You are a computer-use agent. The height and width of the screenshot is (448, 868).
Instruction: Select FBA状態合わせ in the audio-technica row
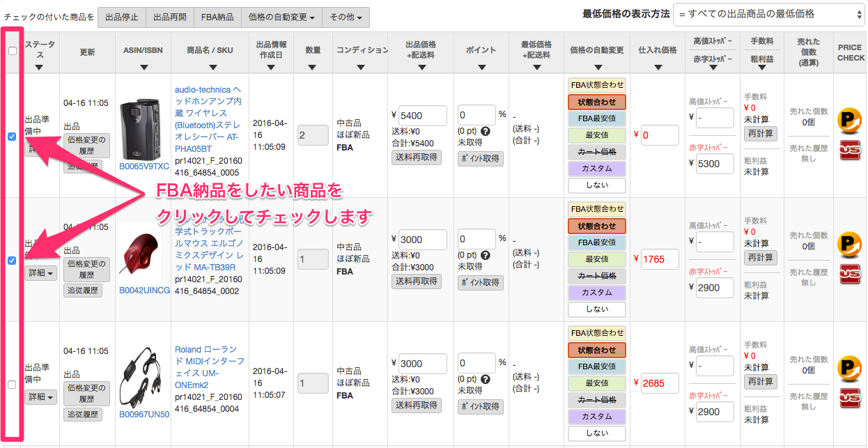tap(597, 85)
